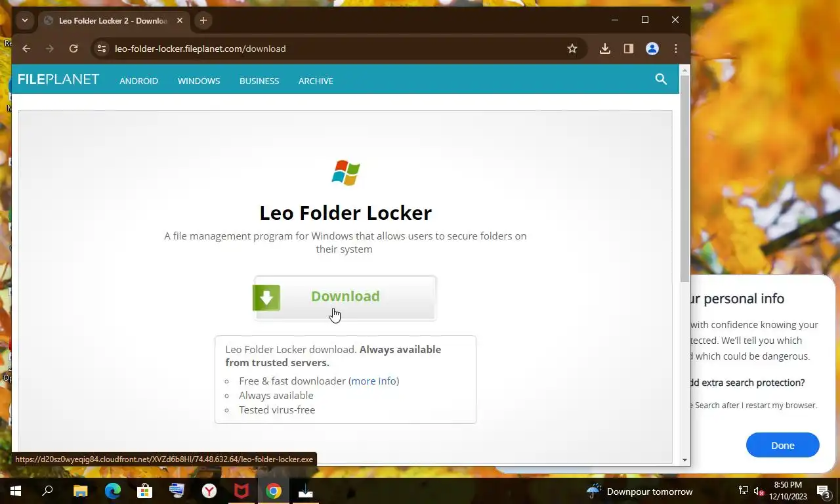The height and width of the screenshot is (504, 840).
Task: Click the Windows logo above the title
Action: pos(346,173)
